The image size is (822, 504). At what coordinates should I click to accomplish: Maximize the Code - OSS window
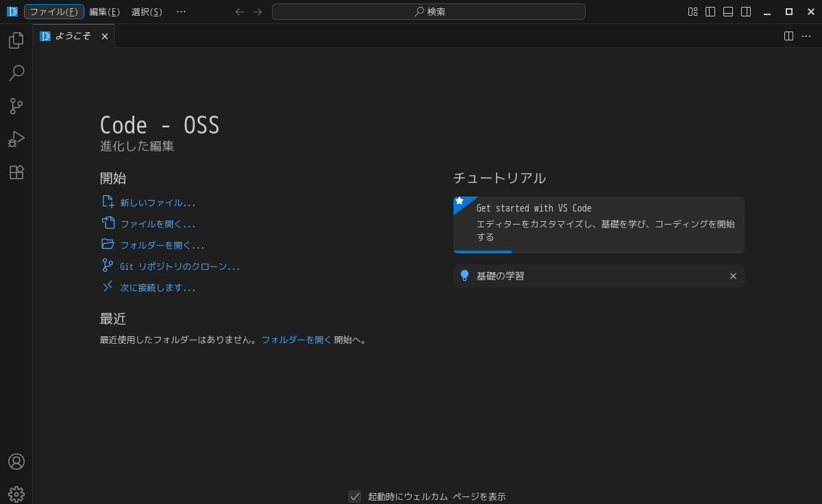tap(789, 12)
